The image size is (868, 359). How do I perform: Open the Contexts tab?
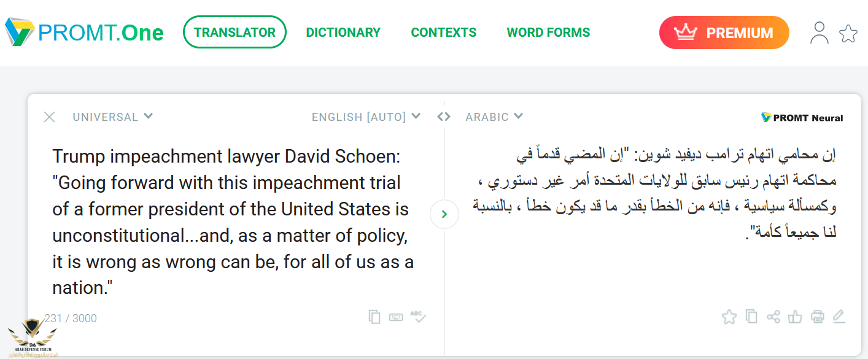444,33
